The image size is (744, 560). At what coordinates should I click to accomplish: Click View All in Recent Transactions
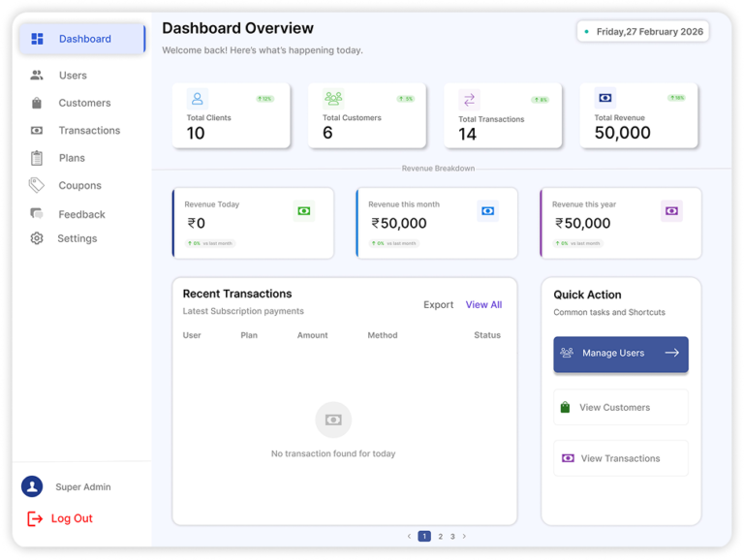483,304
